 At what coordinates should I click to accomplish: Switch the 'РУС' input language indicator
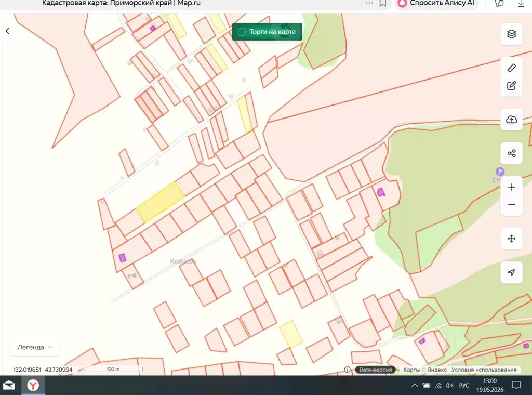click(464, 385)
